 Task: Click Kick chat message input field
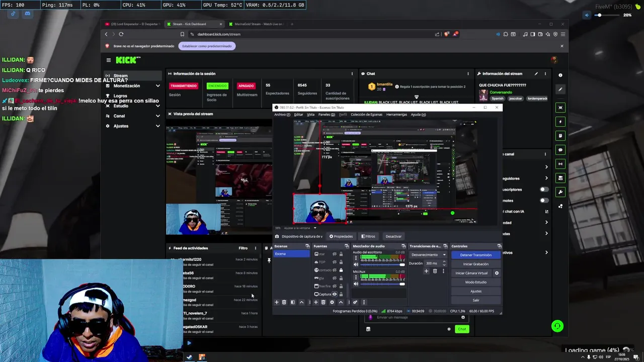416,317
